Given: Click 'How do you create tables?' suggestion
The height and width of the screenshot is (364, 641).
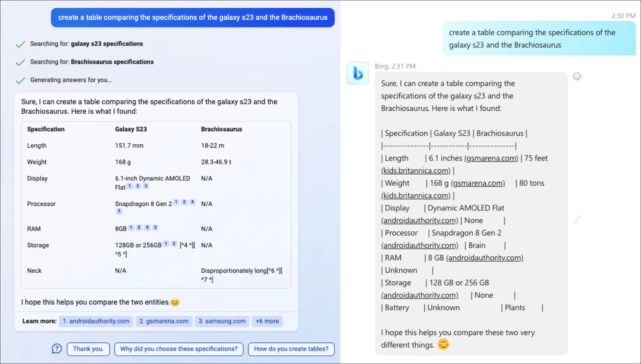Looking at the screenshot, I should pos(291,349).
